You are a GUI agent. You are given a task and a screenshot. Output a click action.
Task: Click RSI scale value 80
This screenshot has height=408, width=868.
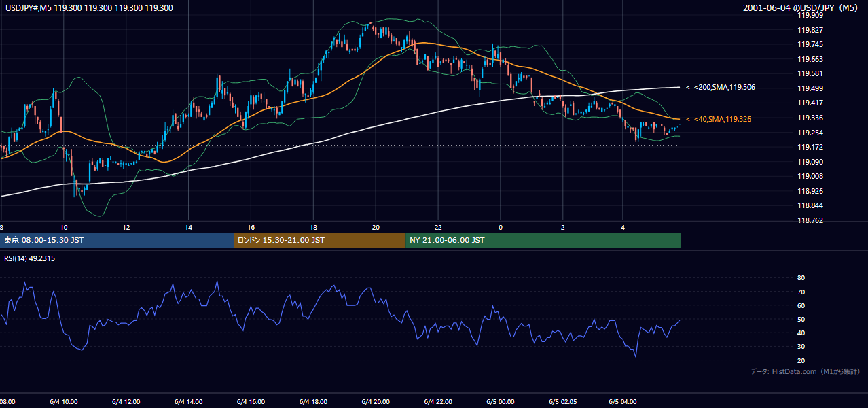coord(801,278)
